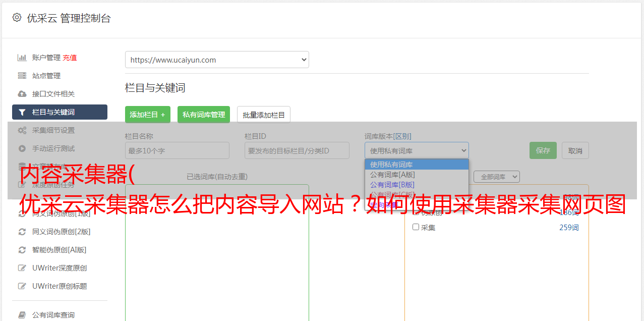Click the green 添加栏目 + button
Viewport: 644px width, 321px height.
coord(148,115)
